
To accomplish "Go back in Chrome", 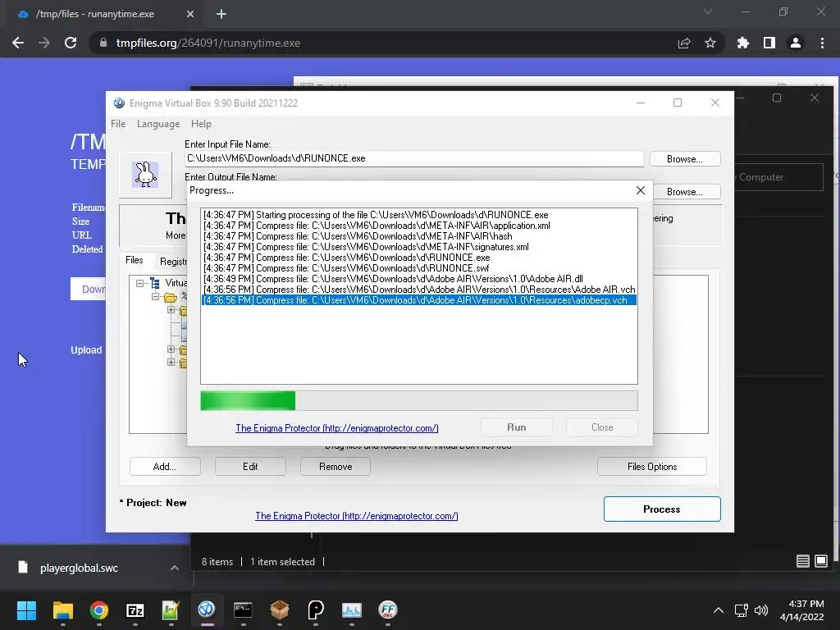I will 18,43.
